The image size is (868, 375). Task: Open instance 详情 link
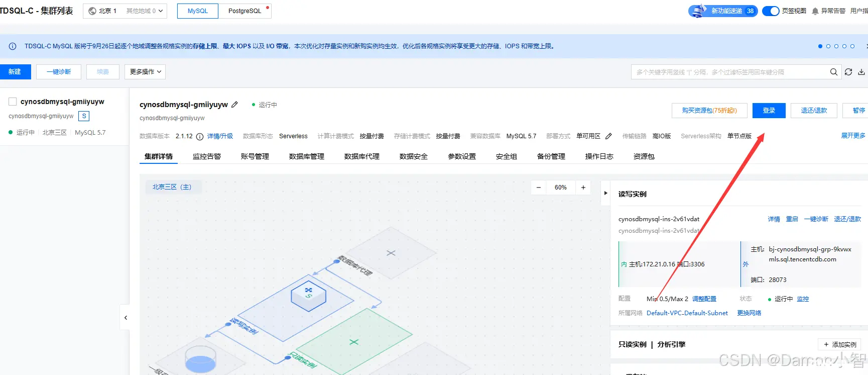[774, 219]
